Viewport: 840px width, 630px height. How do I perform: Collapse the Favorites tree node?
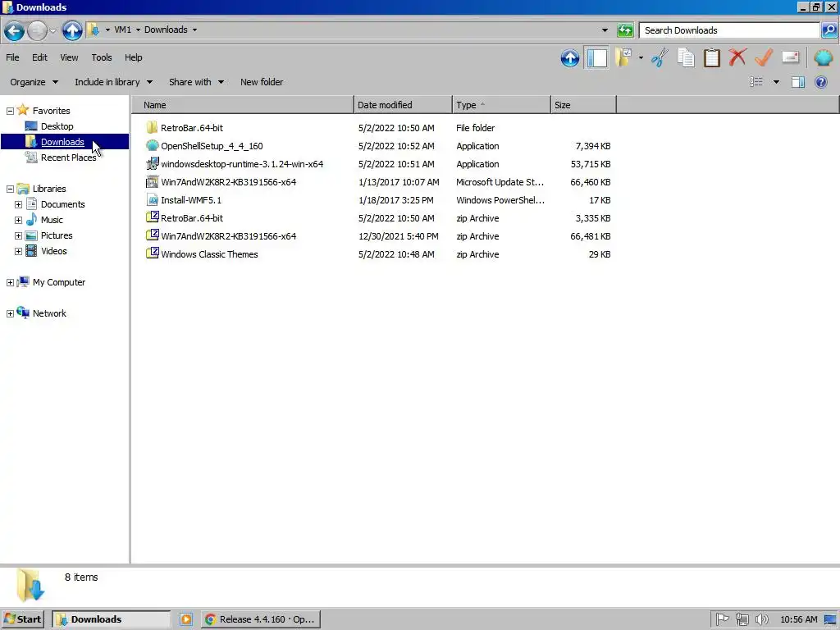10,111
